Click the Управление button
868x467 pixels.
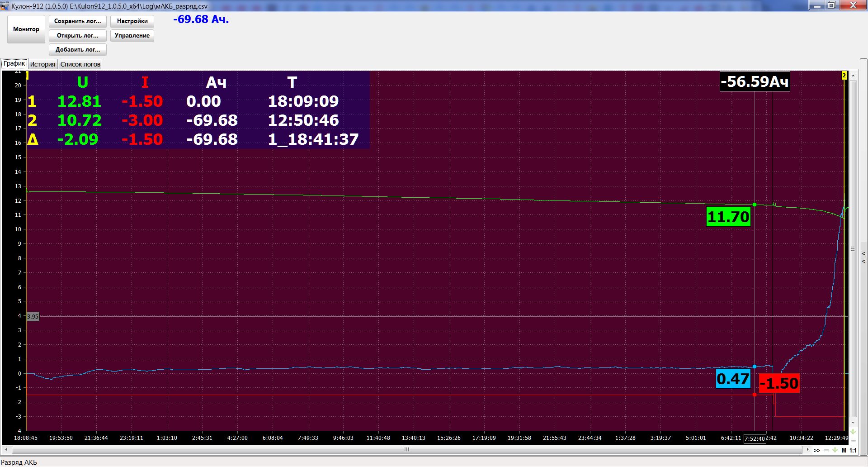coord(132,35)
